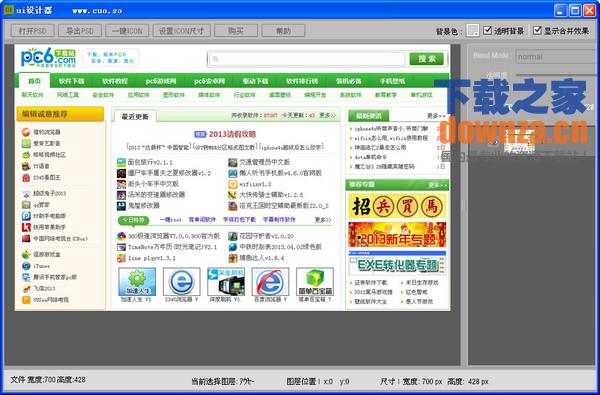Screen dimensions: 600x395
Task: Click the 腾讯手机管家pc版 icon
Action: pyautogui.click(x=26, y=277)
